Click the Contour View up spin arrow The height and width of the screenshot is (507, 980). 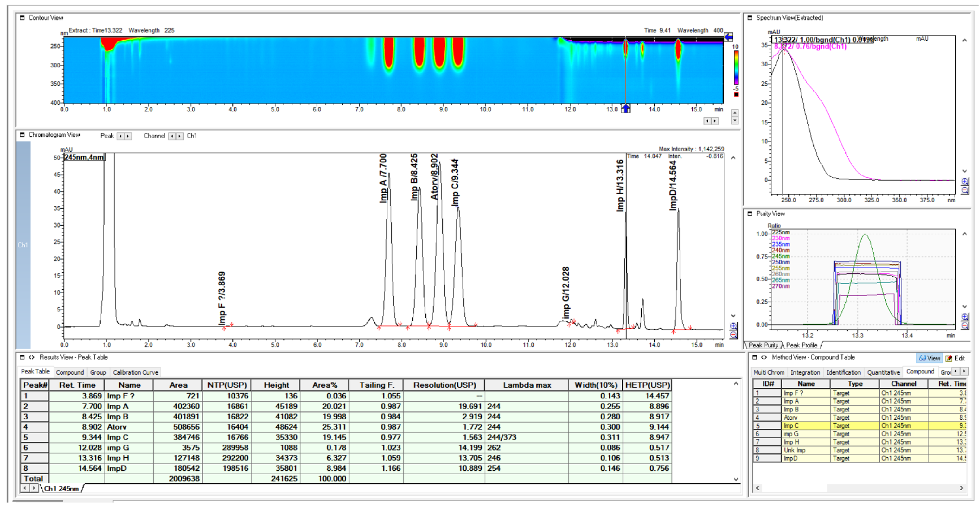tap(735, 113)
